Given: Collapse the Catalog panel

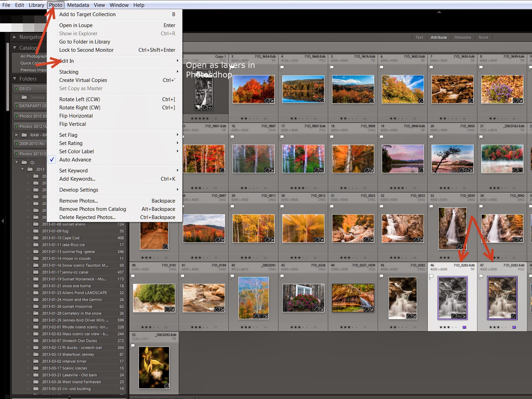Looking at the screenshot, I should 14,48.
